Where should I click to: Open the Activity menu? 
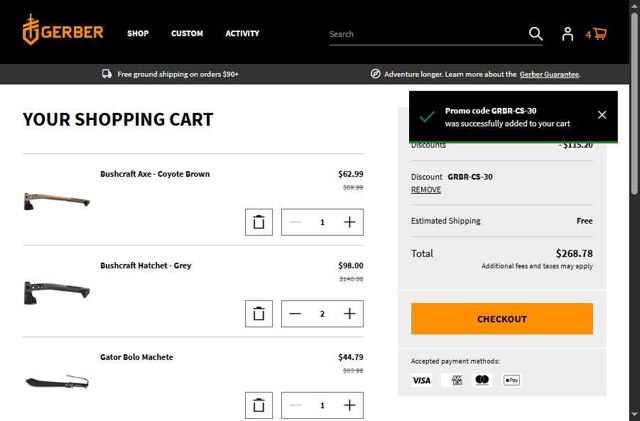(x=242, y=33)
